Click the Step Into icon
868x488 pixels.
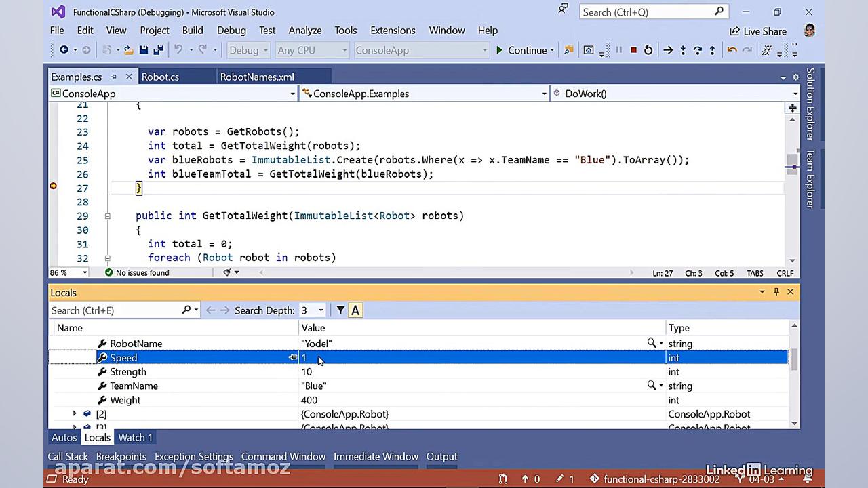(683, 50)
